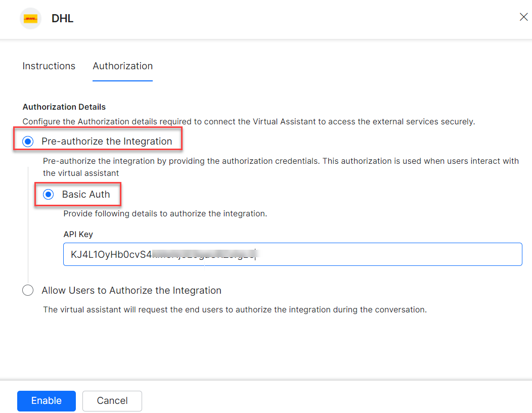
Task: Click the "Configure the Authorization details" description
Action: 249,122
